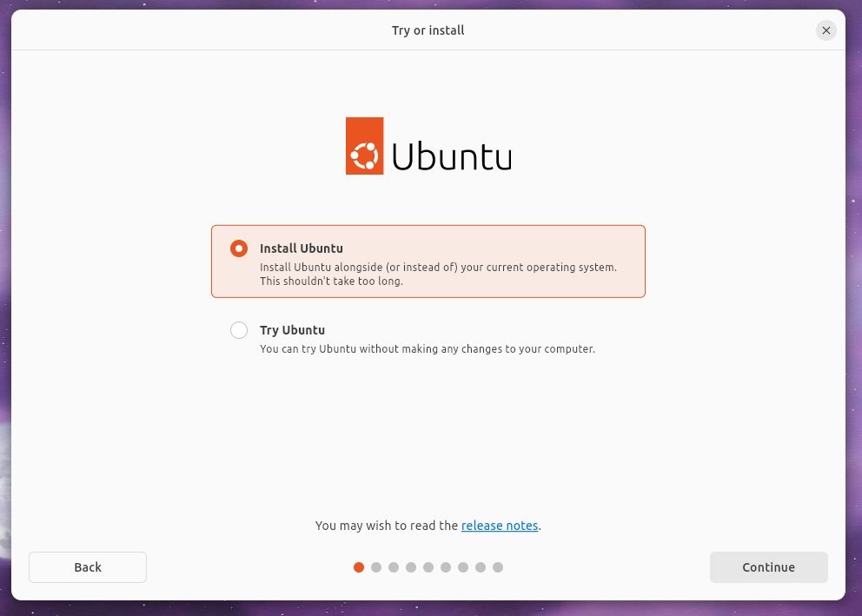This screenshot has width=862, height=616.
Task: Click the fourth page indicator dot
Action: 411,567
